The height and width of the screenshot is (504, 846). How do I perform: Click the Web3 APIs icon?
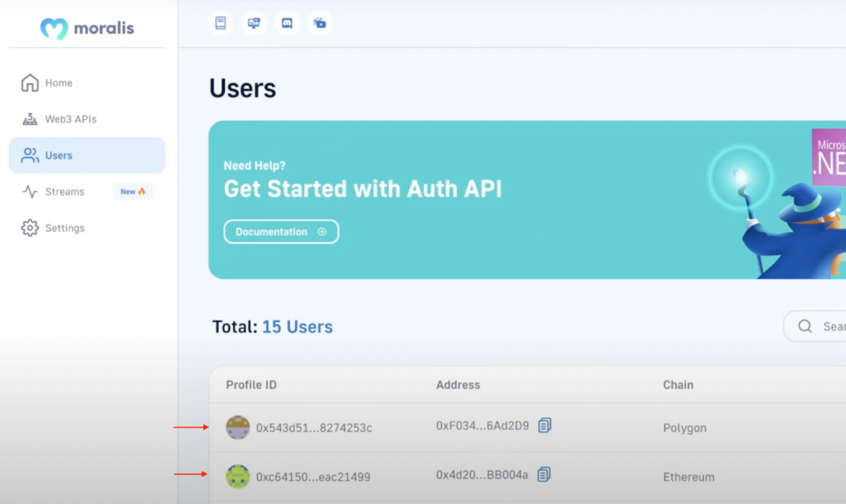click(x=30, y=119)
